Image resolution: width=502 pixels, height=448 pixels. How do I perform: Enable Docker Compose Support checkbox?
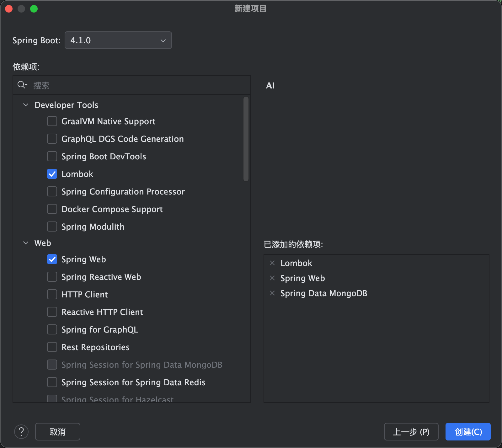point(52,209)
